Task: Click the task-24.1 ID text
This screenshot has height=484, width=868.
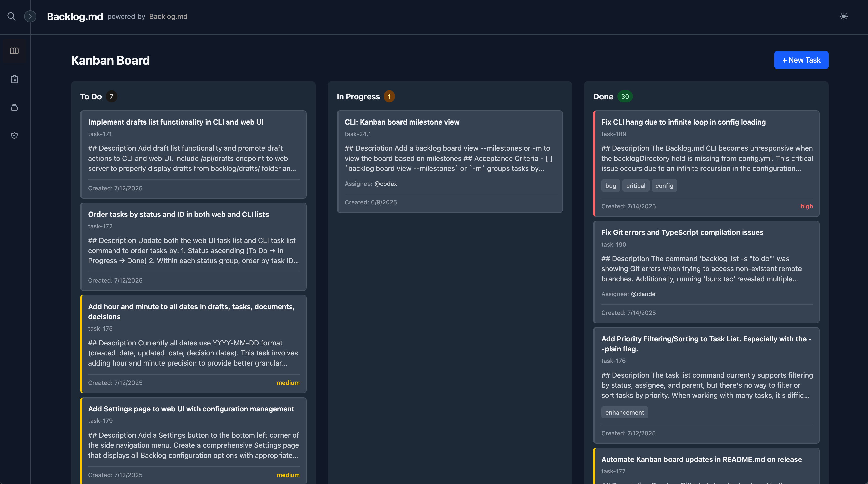Action: tap(357, 134)
